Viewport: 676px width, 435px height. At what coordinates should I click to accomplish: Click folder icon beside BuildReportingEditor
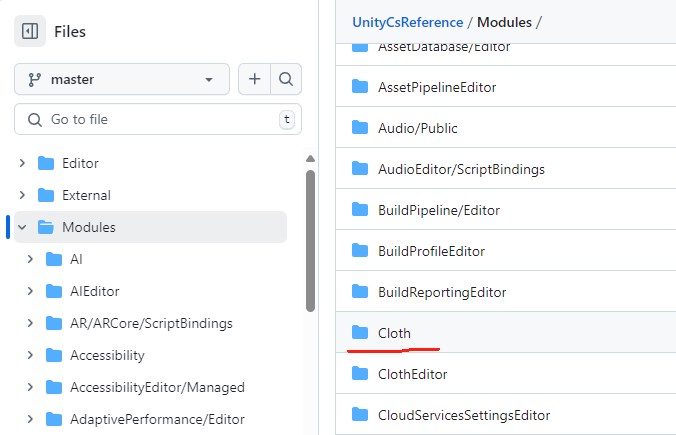360,291
